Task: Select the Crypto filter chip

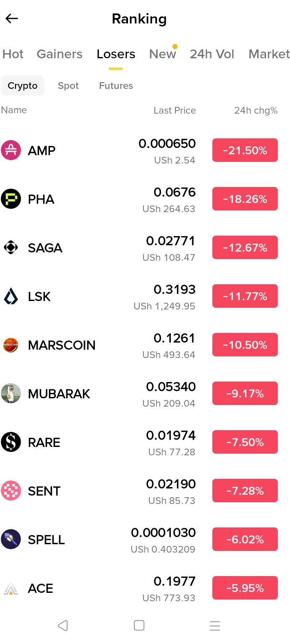Action: click(x=23, y=86)
